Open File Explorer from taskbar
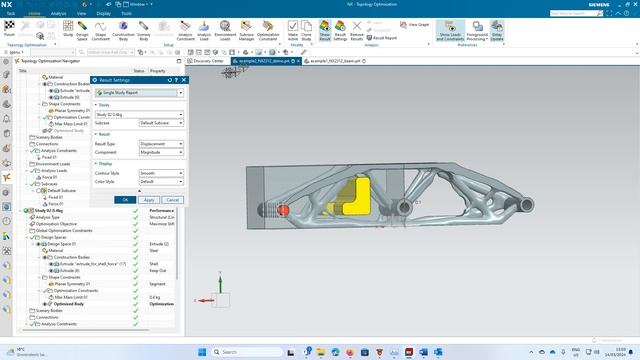Image resolution: width=640 pixels, height=360 pixels. pos(320,352)
